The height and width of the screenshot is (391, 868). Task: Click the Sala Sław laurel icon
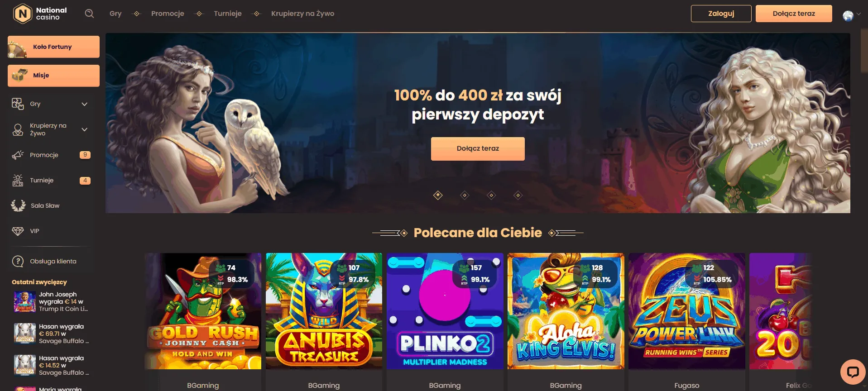[x=18, y=205]
